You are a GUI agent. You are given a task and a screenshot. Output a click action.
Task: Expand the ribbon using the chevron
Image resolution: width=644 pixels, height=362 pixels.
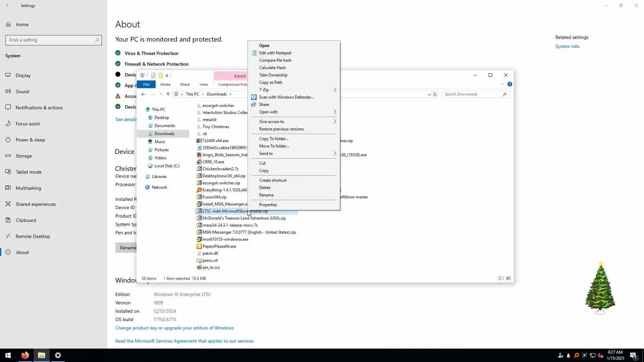[502, 84]
